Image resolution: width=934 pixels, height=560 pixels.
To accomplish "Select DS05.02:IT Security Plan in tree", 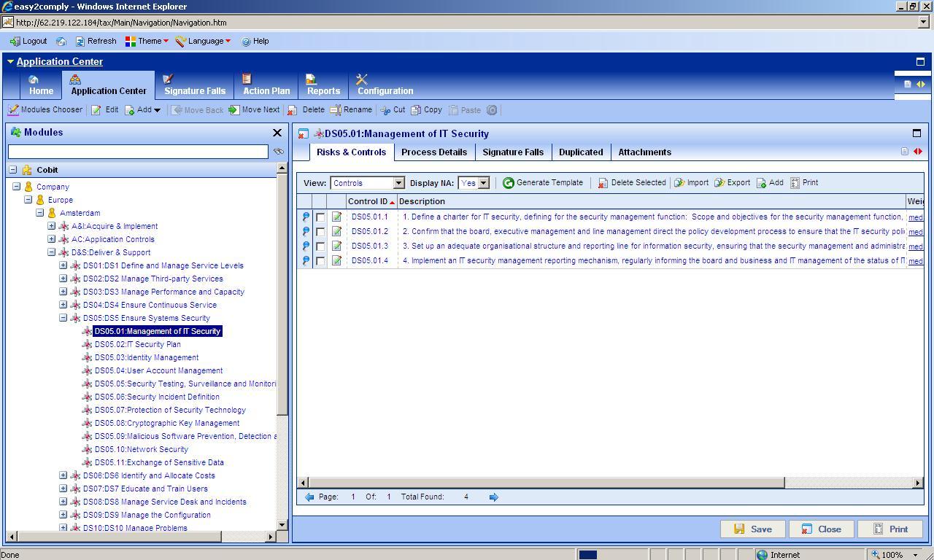I will pyautogui.click(x=138, y=344).
